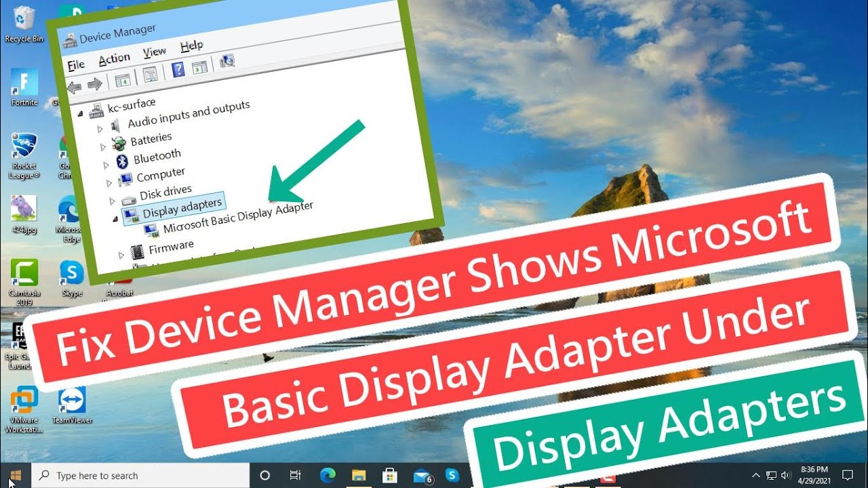Screen dimensions: 868x488
Task: Show hidden system tray icons
Action: 756,475
